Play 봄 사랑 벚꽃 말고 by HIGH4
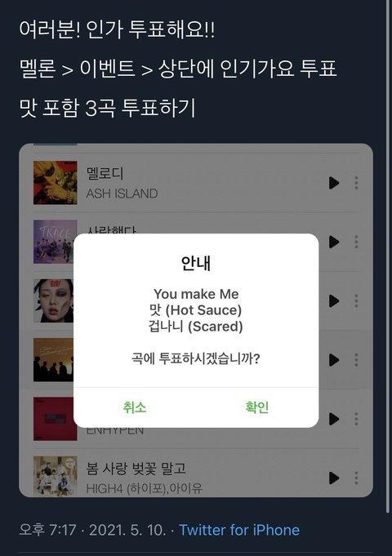392x556 pixels. pos(334,478)
